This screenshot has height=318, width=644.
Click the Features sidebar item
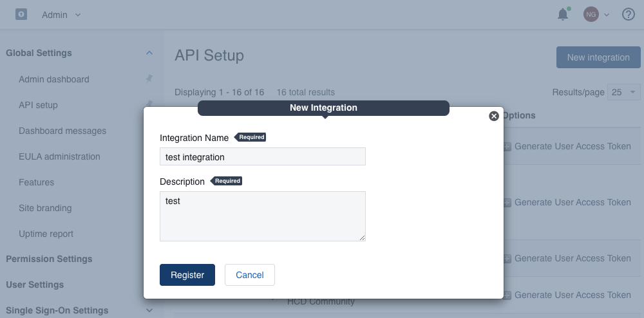37,182
